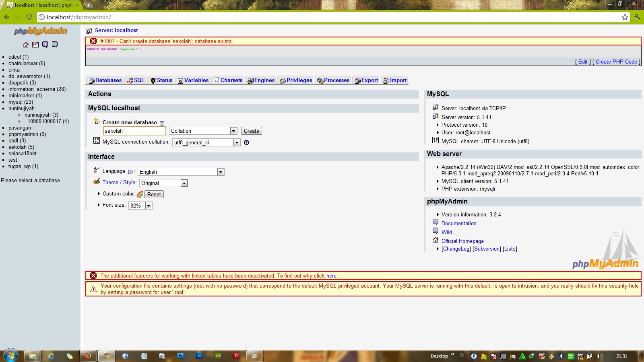Open a new browser tab

pos(89,5)
